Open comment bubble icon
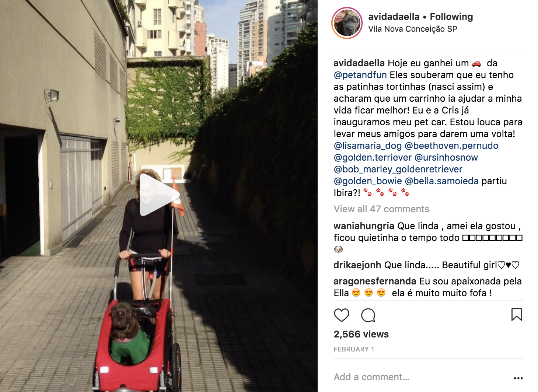 [368, 315]
